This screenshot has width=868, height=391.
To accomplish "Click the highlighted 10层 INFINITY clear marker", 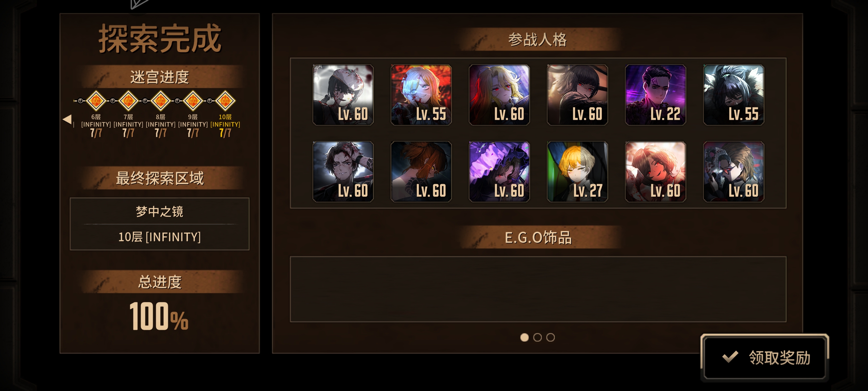I will [225, 101].
